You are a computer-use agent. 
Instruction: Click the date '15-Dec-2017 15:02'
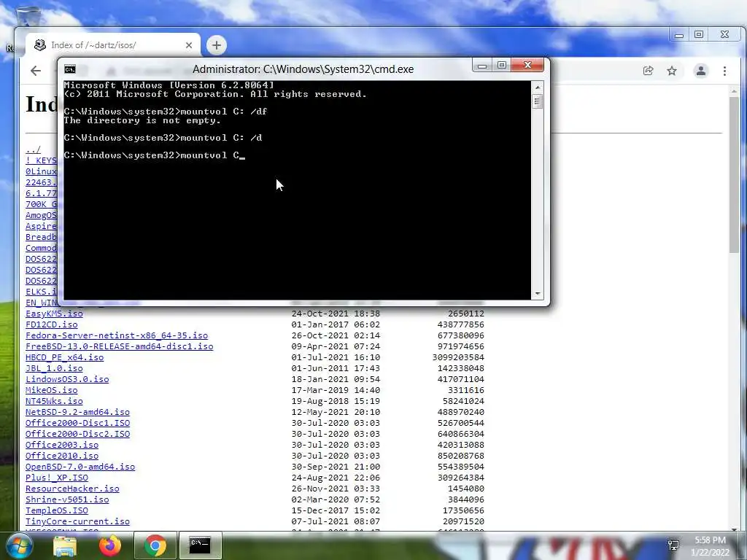coord(336,511)
